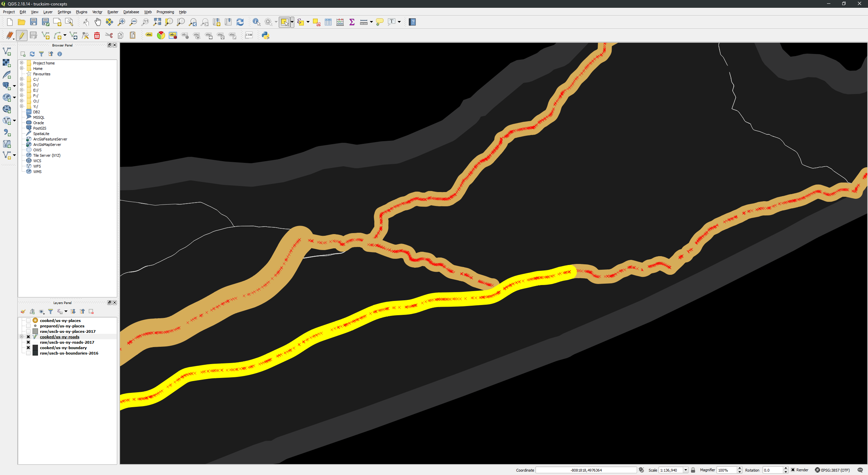Delete selected features with trash icon

(x=97, y=35)
